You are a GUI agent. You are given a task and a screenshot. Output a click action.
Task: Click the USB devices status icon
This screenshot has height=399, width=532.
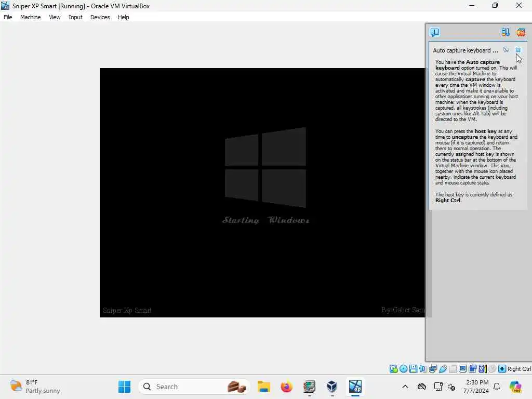point(443,369)
